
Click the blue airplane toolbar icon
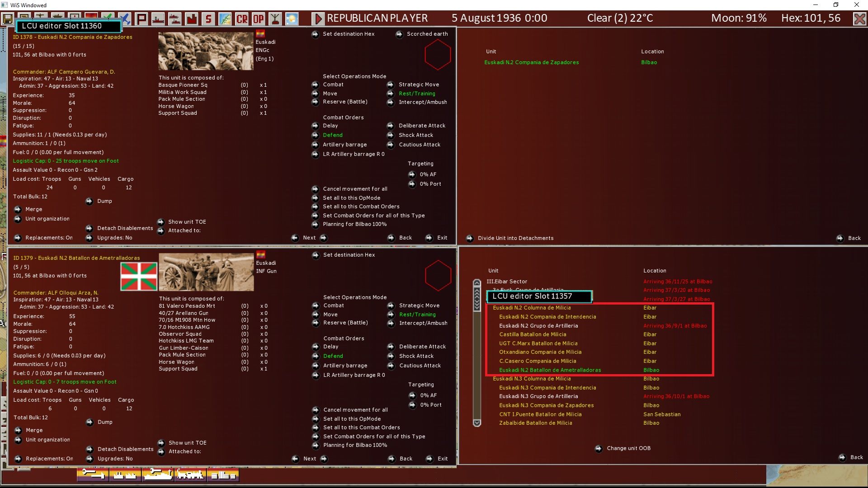125,19
